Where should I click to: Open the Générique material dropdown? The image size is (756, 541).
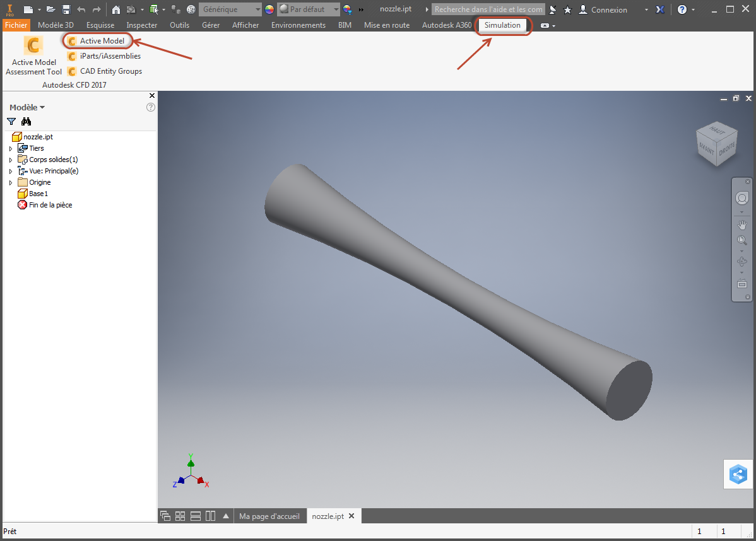tap(230, 9)
